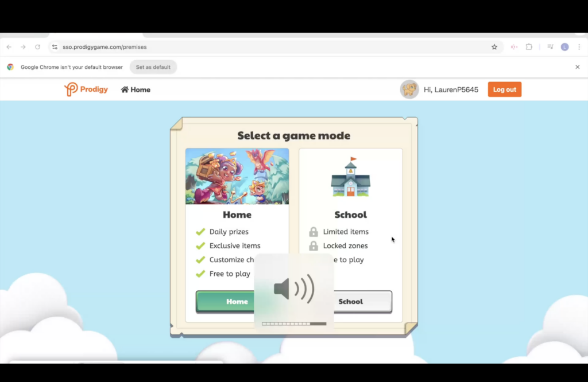The height and width of the screenshot is (382, 588).
Task: Click the browser back arrow
Action: pos(9,47)
